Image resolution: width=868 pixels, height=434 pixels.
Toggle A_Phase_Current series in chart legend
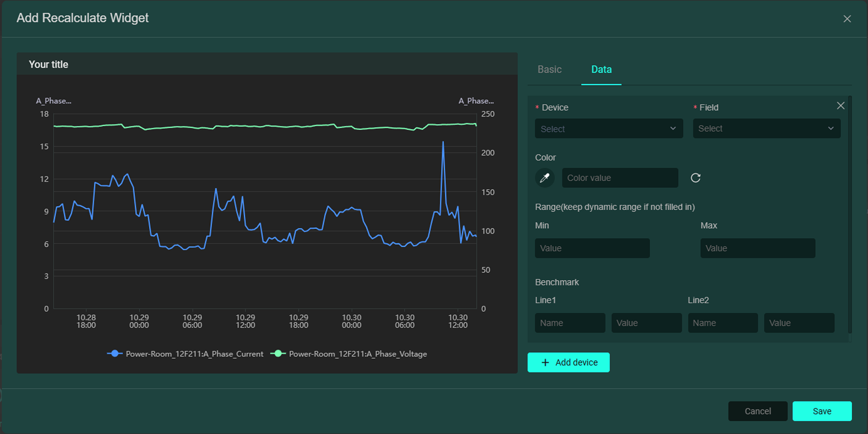click(185, 354)
